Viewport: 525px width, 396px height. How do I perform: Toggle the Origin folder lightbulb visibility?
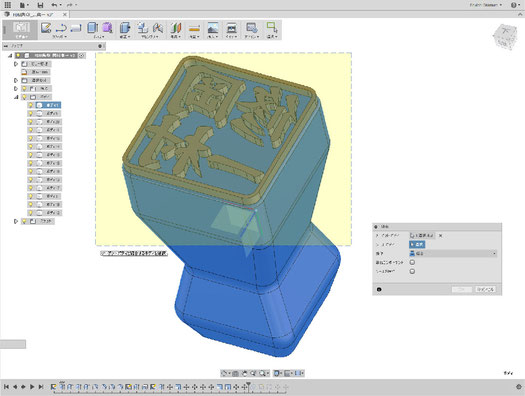pyautogui.click(x=24, y=89)
